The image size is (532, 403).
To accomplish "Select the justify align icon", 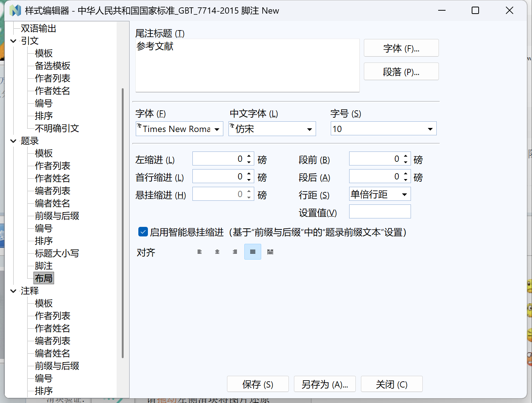I will 252,252.
